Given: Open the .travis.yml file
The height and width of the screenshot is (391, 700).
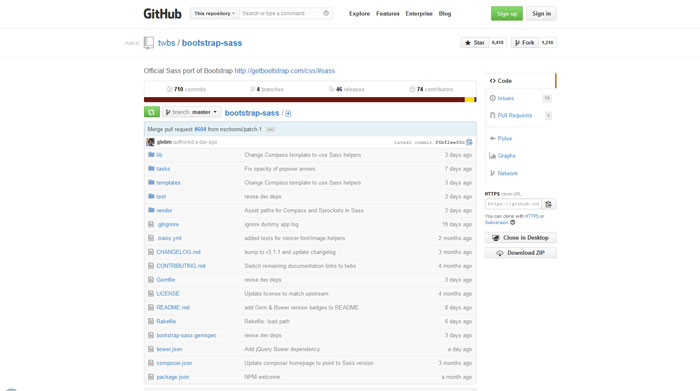Looking at the screenshot, I should [x=169, y=238].
